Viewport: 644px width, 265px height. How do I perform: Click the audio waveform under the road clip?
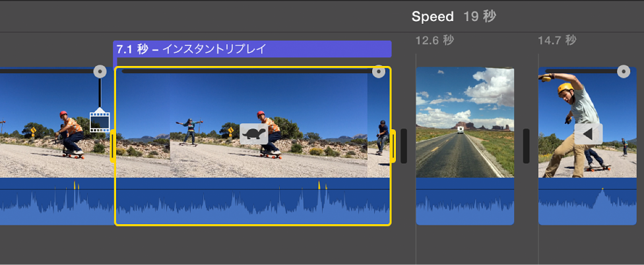(x=465, y=201)
